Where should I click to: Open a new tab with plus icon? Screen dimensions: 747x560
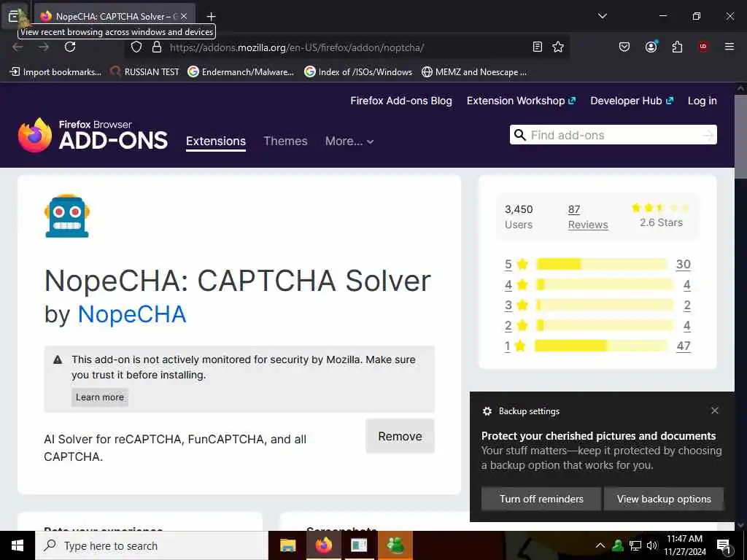tap(211, 16)
